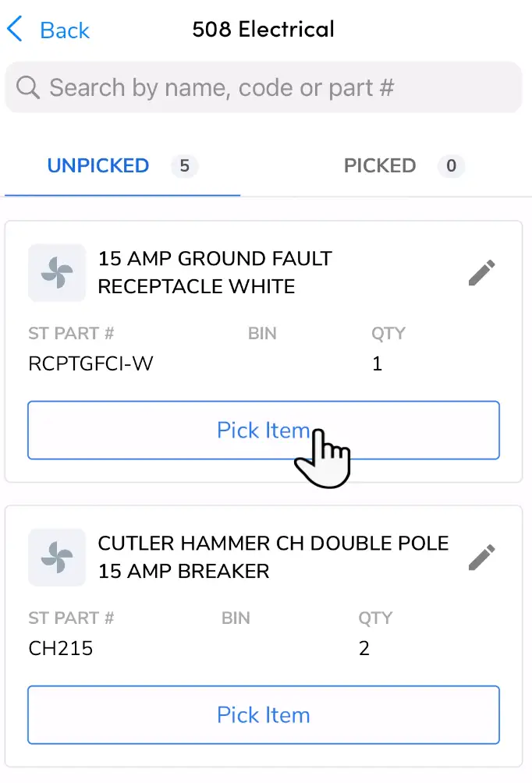Tap QTY value 2 on the BREAKER card
The image size is (532, 783).
[x=364, y=647]
